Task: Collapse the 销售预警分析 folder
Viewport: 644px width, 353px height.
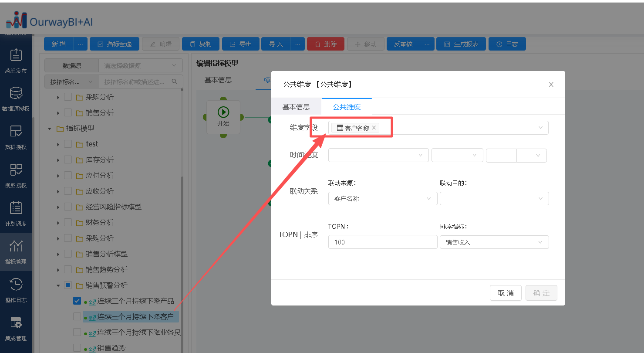Action: pos(58,285)
